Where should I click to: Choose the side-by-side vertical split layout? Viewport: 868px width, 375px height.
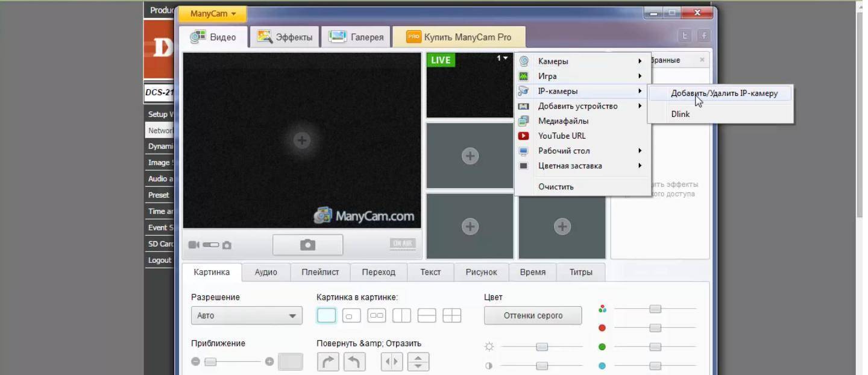click(x=401, y=315)
